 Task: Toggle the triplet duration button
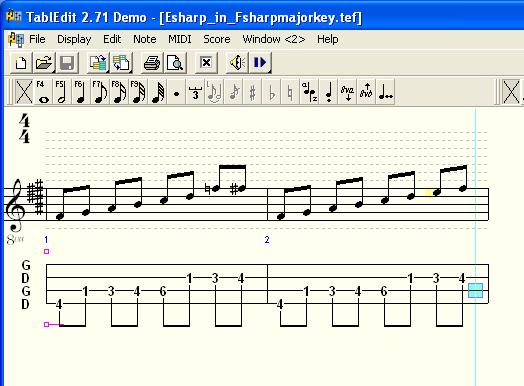[195, 92]
